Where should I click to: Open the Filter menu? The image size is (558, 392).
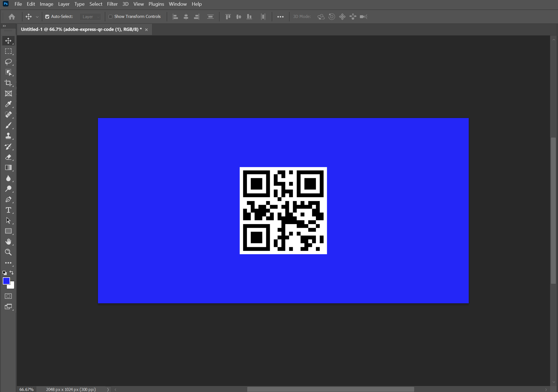(112, 4)
